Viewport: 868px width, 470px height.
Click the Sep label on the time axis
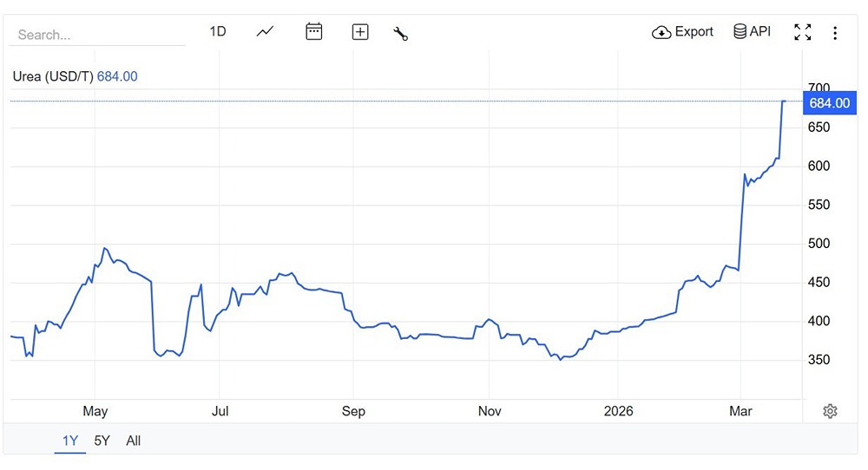353,411
